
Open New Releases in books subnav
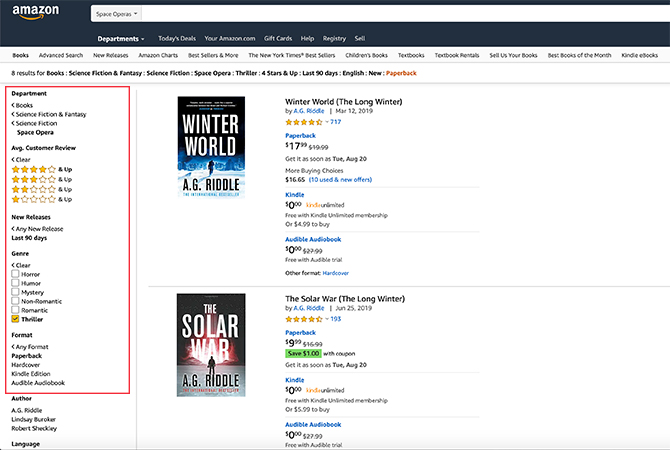[111, 55]
